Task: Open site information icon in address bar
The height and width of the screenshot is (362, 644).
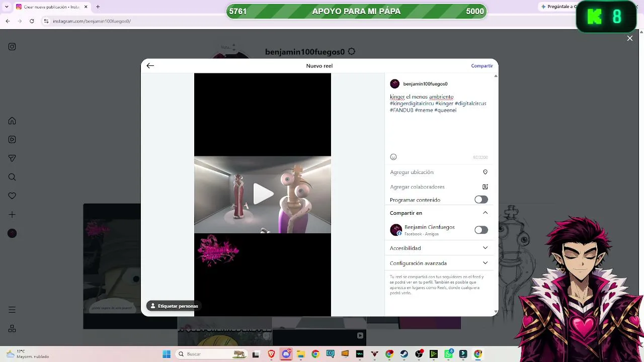Action: [46, 21]
